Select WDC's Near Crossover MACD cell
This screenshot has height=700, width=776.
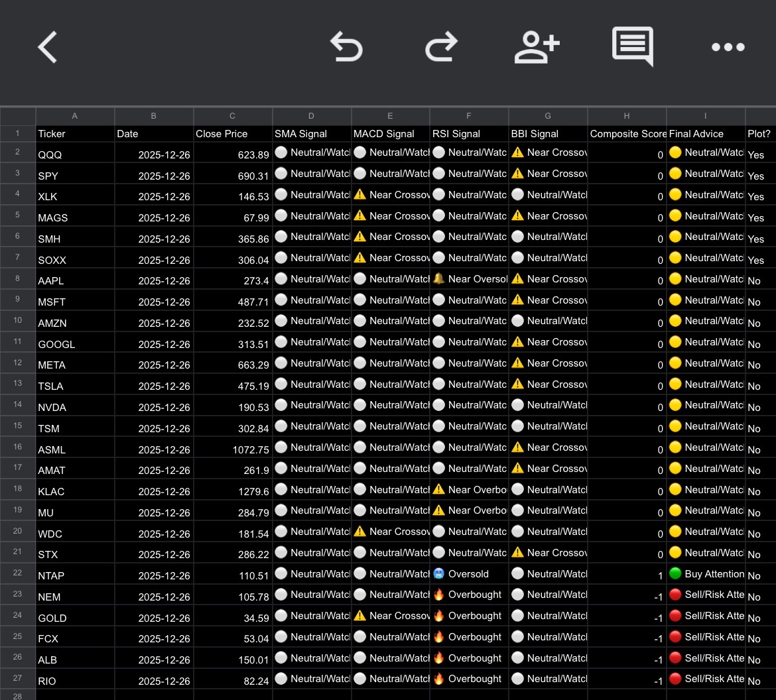390,532
